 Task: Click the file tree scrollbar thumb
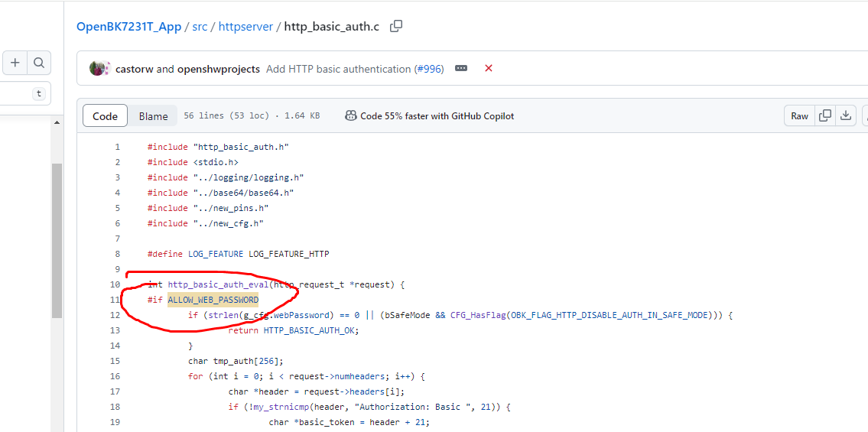[x=57, y=241]
